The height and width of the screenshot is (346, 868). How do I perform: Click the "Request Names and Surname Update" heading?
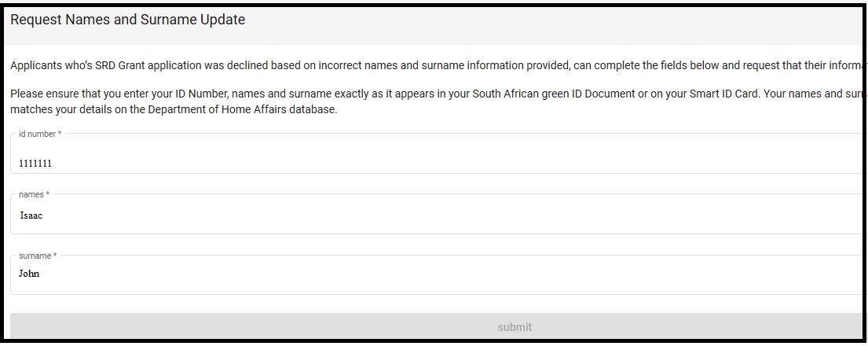click(x=128, y=20)
